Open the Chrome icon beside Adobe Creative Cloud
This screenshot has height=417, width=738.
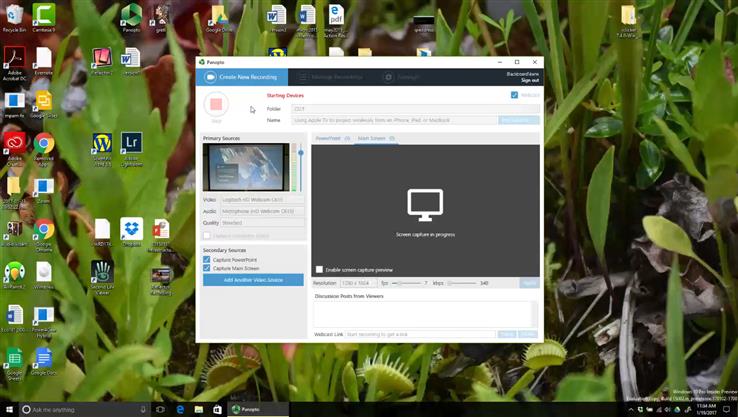(x=43, y=147)
